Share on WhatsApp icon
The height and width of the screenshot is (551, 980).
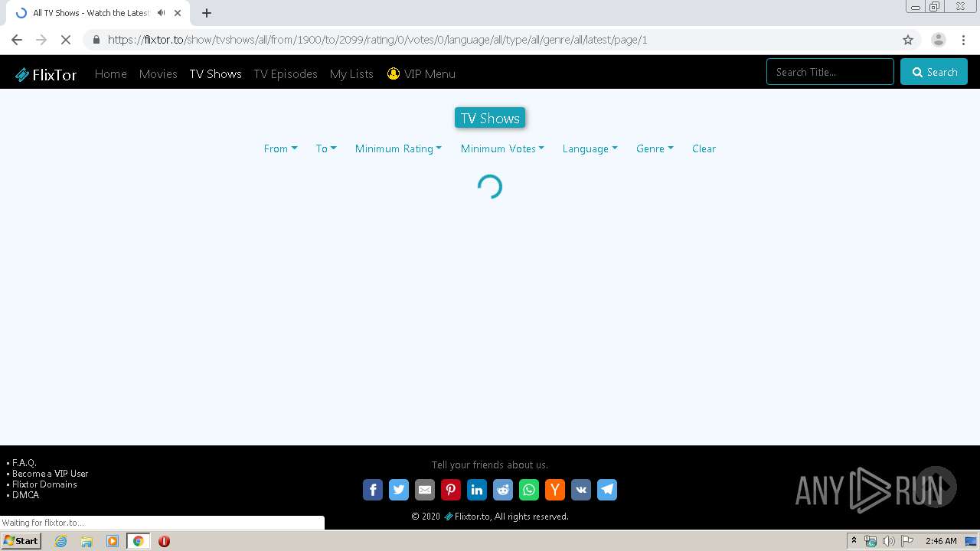tap(529, 490)
